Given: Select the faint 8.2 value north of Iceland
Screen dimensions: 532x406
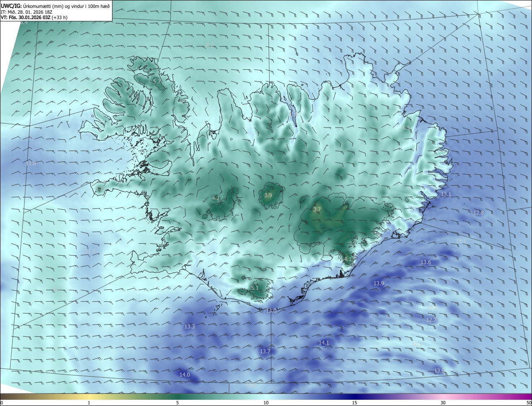Looking at the screenshot, I should point(210,45).
